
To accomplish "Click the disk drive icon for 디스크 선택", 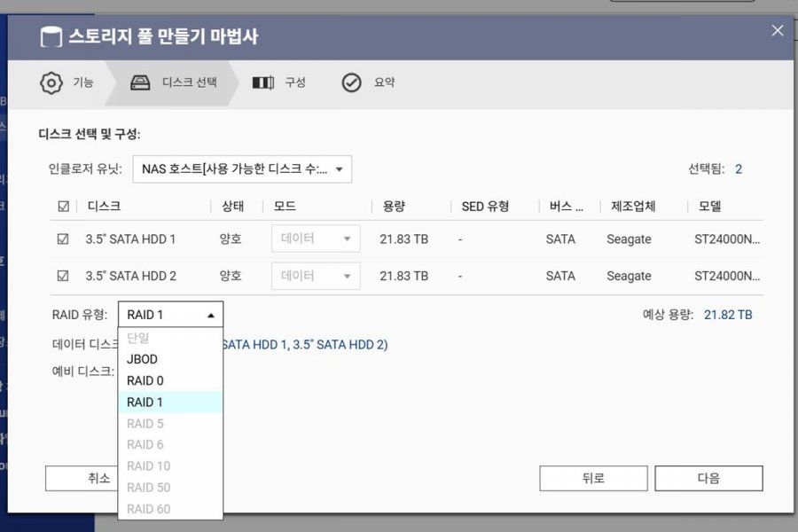I will 140,82.
